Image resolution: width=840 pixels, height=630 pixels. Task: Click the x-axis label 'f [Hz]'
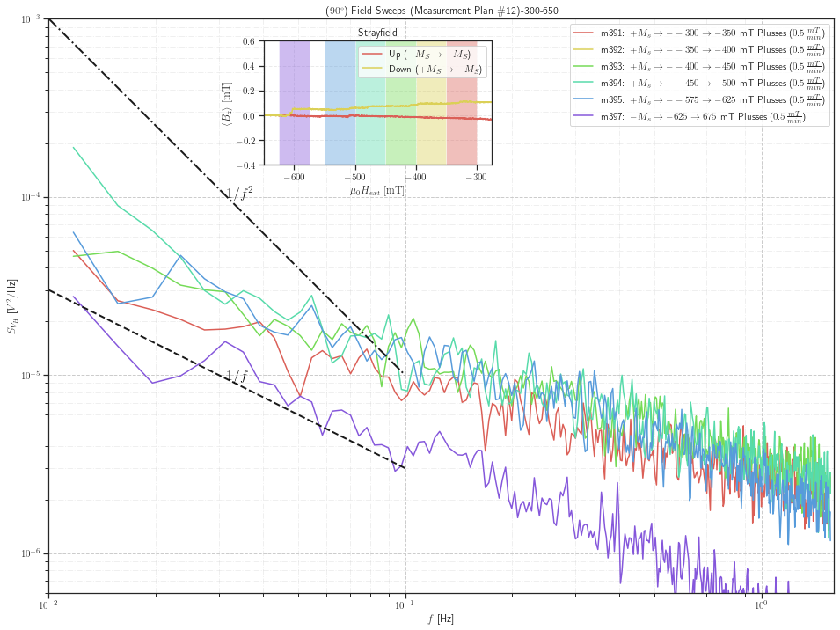point(442,619)
